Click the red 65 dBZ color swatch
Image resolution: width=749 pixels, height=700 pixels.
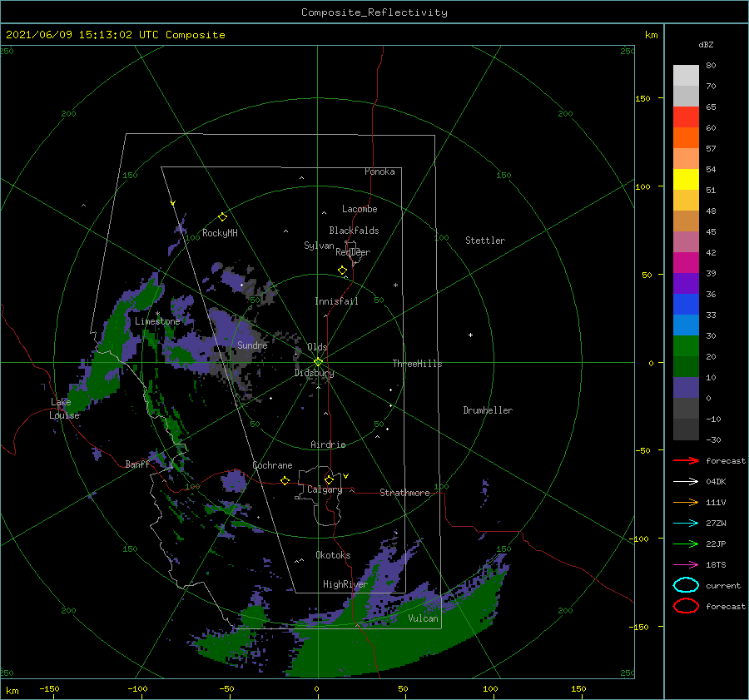tap(686, 117)
